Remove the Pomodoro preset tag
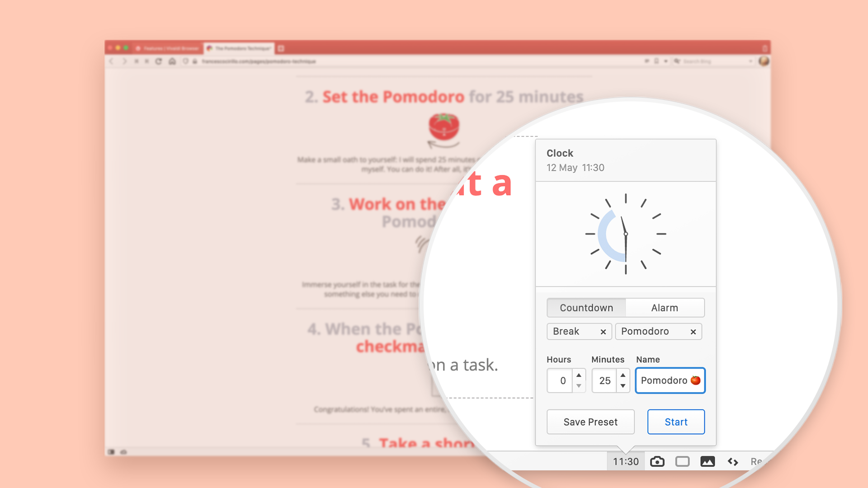 point(693,331)
